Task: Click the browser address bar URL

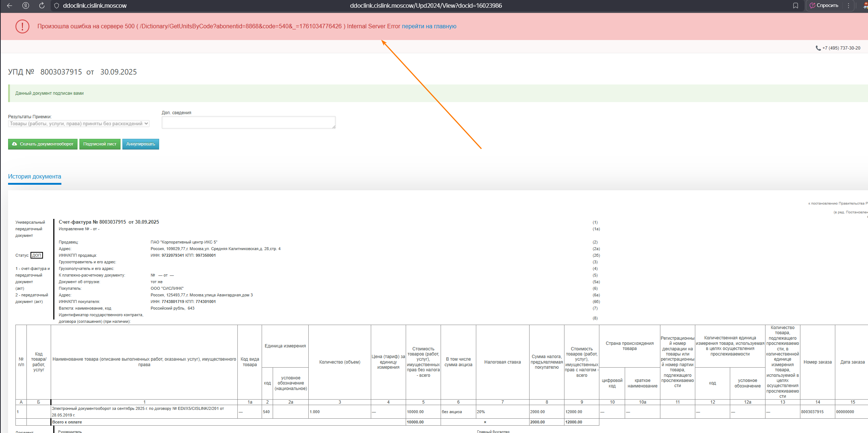Action: 426,6
